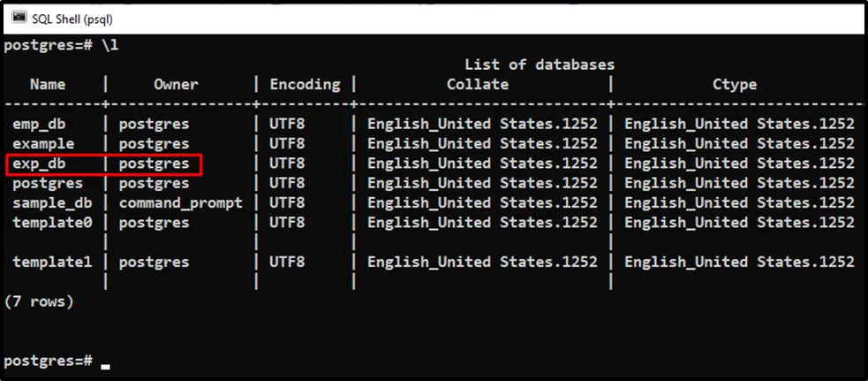Click the sample_db database name
Screen dimensions: 868x381
point(52,202)
